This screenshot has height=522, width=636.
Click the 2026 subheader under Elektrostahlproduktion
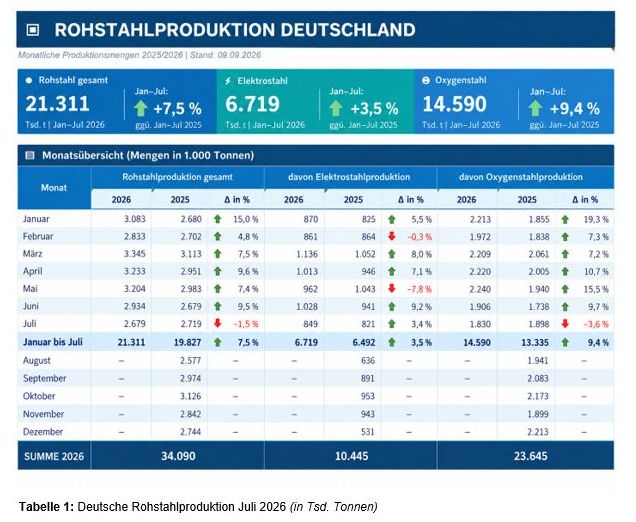pos(294,200)
